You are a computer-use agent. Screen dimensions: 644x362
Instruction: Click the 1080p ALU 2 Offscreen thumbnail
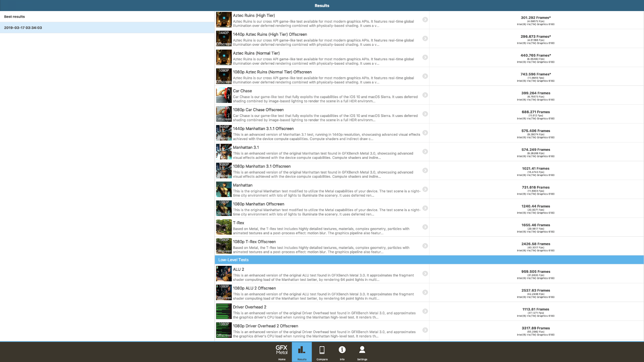point(224,292)
